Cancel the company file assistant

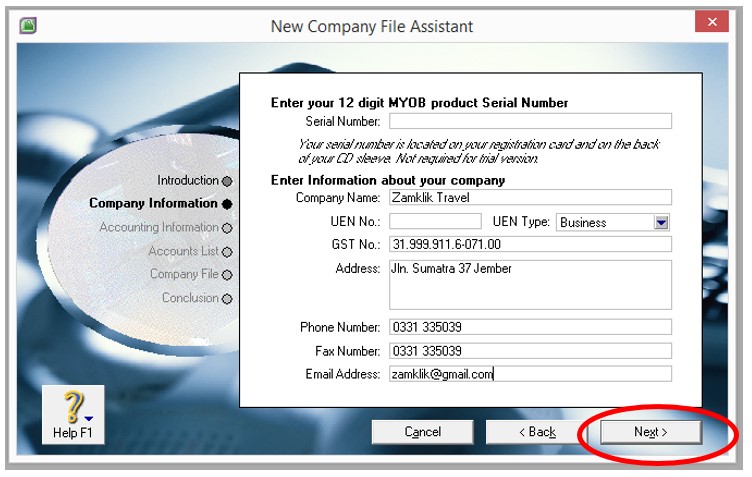[x=423, y=432]
